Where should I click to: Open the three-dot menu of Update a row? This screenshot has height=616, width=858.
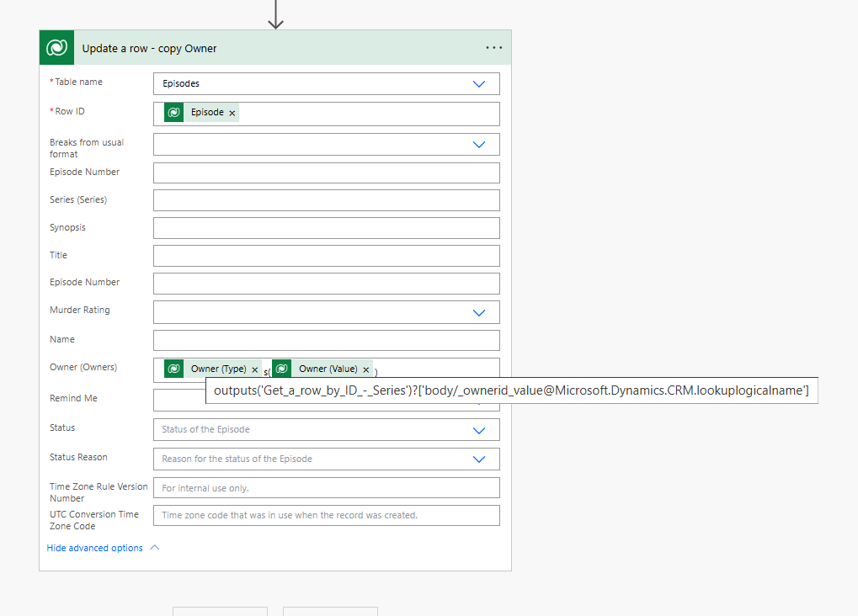(493, 48)
